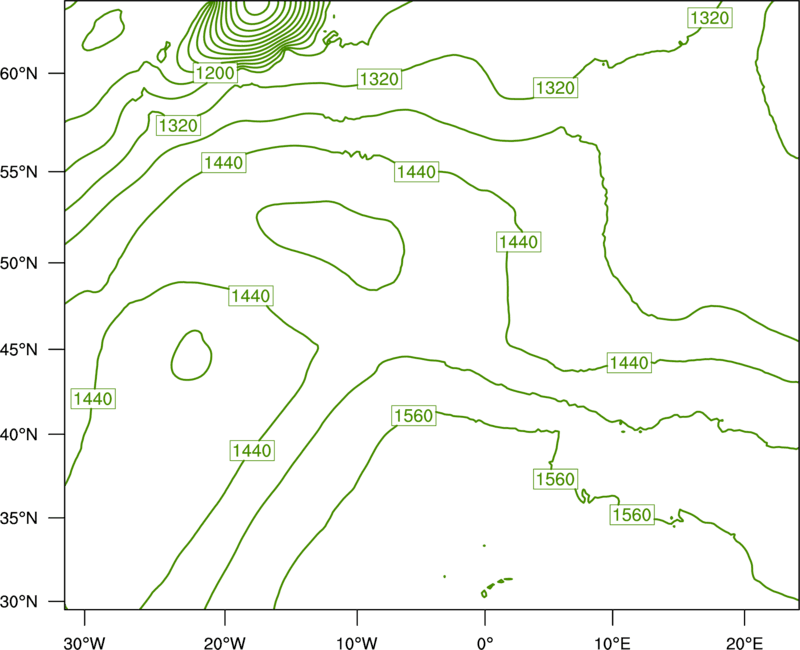The height and width of the screenshot is (650, 800).
Task: Select the 45°N latitude axis label
Action: tap(19, 350)
